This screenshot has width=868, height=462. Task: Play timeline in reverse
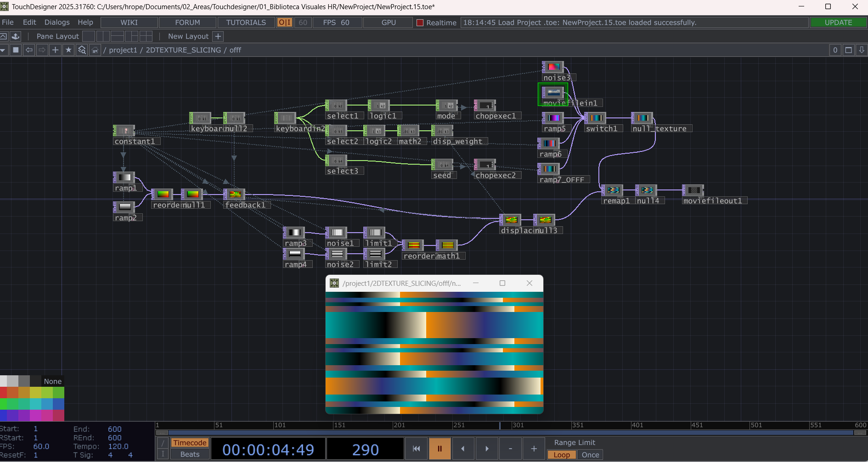click(463, 449)
